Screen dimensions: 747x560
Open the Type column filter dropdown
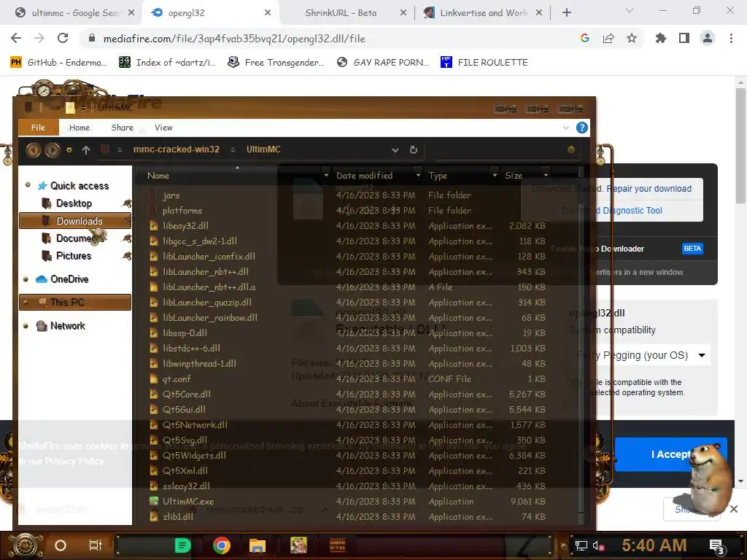495,175
